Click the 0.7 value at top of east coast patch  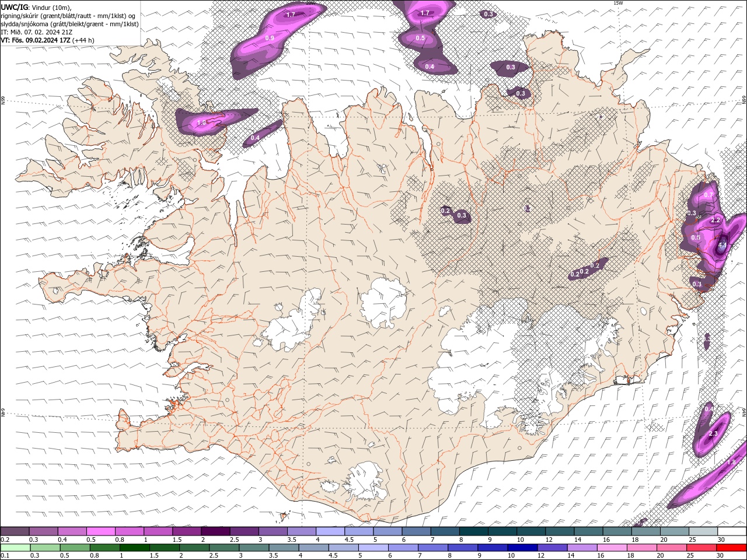(x=708, y=195)
